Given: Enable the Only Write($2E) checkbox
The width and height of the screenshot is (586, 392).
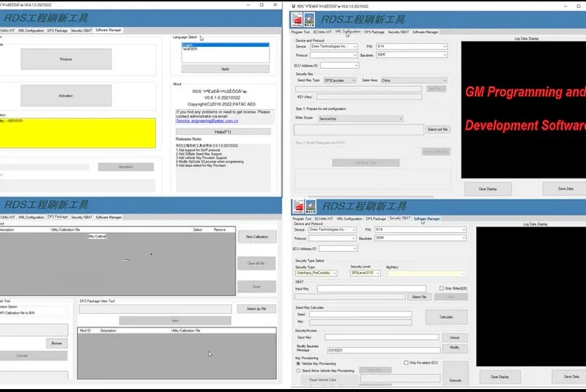Looking at the screenshot, I should coord(439,288).
